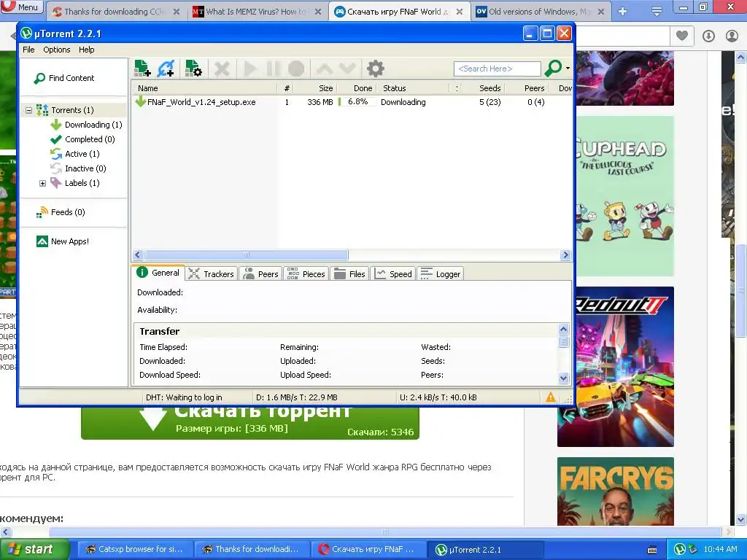The image size is (747, 560).
Task: Switch to Old versions of Windows tab
Action: click(x=541, y=12)
